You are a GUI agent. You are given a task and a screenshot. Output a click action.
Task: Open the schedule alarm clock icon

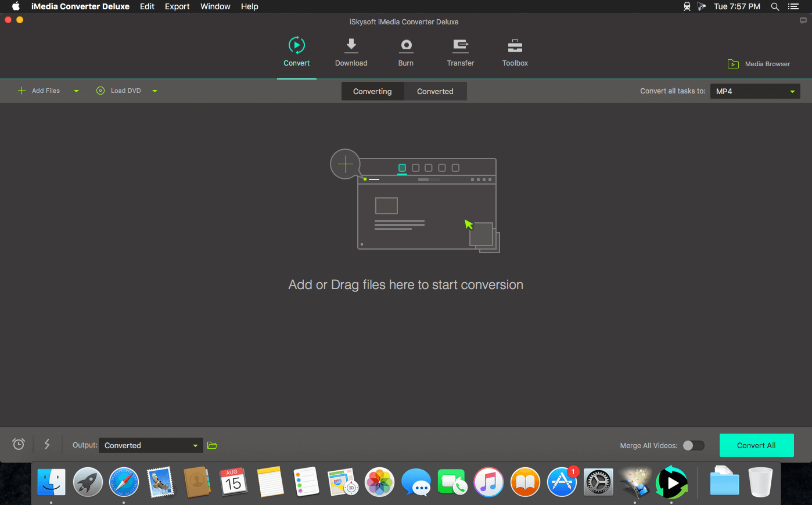(19, 444)
